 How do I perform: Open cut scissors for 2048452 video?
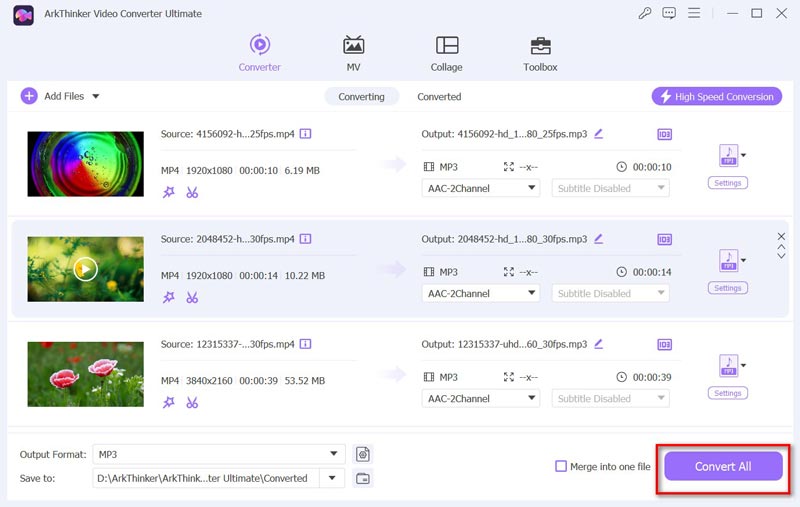click(x=192, y=297)
